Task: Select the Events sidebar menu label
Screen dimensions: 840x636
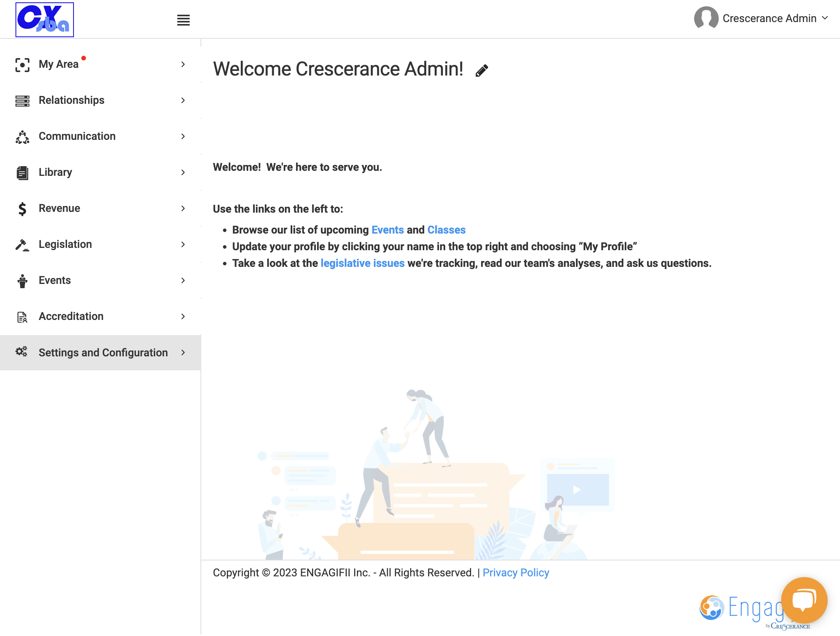Action: (55, 280)
